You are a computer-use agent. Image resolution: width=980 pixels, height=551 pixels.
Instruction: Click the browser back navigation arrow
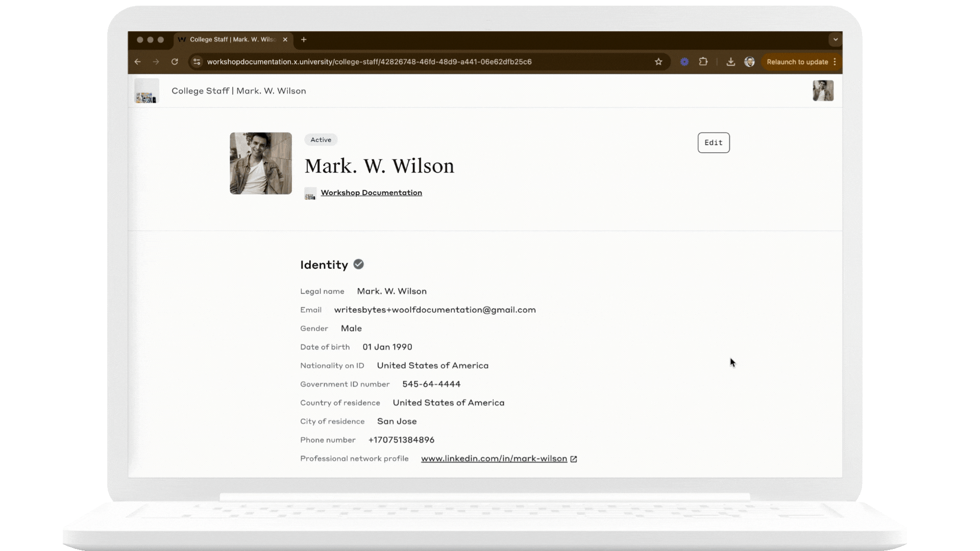pyautogui.click(x=138, y=62)
